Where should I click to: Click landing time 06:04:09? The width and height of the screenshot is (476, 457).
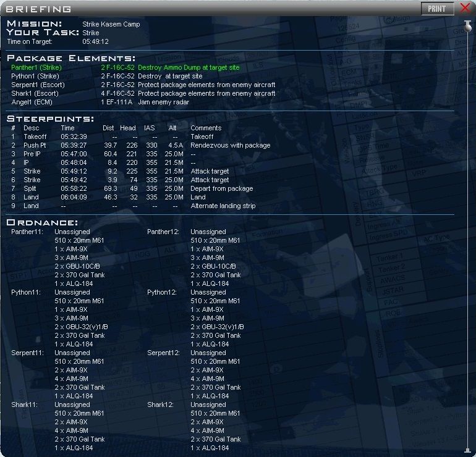tap(74, 197)
